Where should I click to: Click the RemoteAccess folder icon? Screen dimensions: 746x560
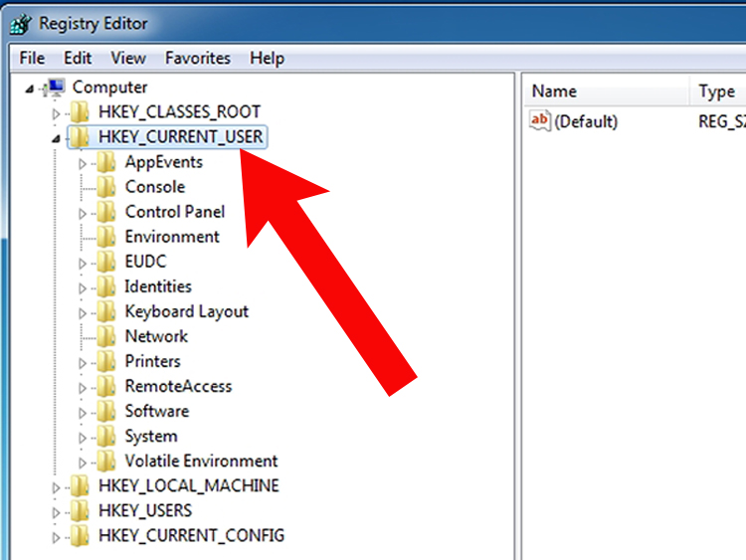[x=106, y=386]
